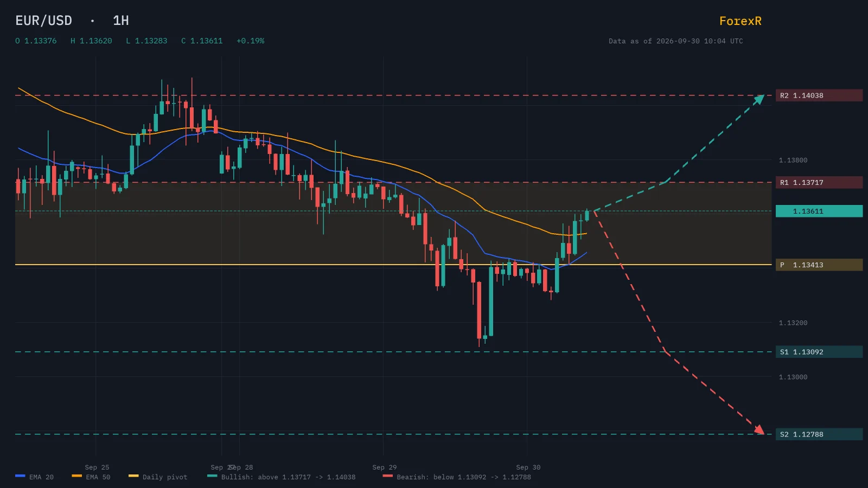Click the EMA 50 orange legend swatch
Screen dimensions: 868x488
76,476
